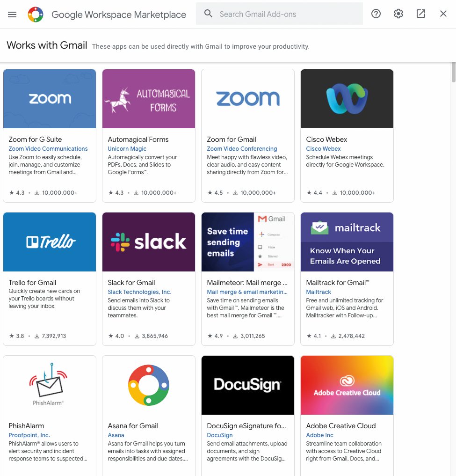Image resolution: width=456 pixels, height=476 pixels.
Task: Click the Asana developer link
Action: pyautogui.click(x=116, y=435)
